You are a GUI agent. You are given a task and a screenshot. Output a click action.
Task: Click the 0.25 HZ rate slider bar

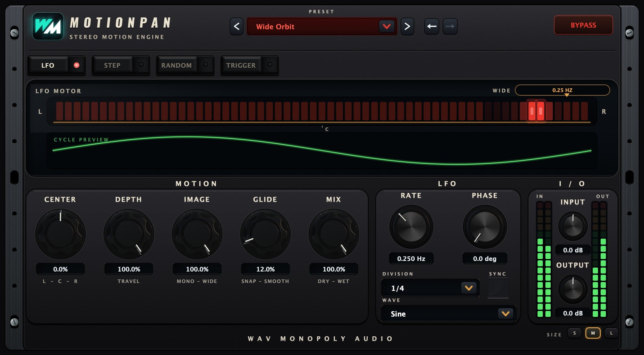coord(562,90)
